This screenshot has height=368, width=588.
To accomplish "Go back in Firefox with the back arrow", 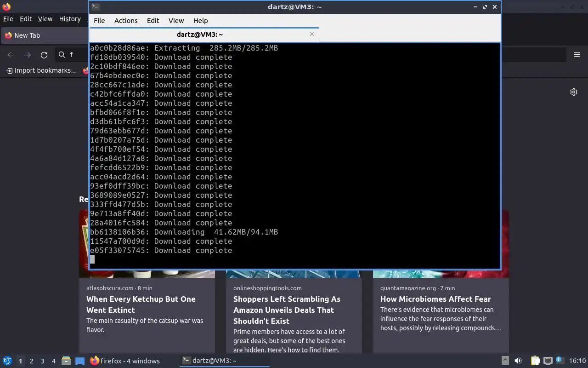I will 11,55.
